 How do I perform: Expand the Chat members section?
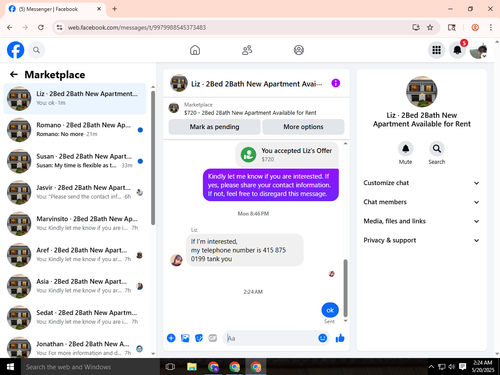click(422, 202)
